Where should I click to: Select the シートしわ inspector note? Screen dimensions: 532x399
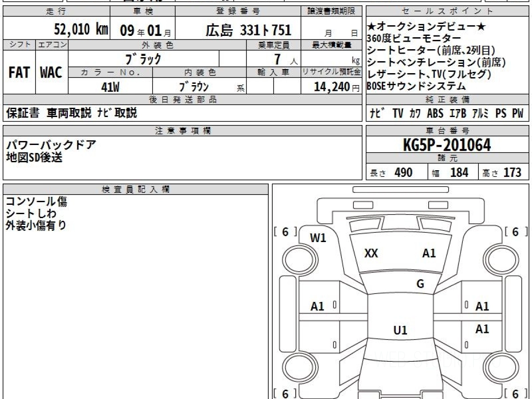tap(31, 214)
